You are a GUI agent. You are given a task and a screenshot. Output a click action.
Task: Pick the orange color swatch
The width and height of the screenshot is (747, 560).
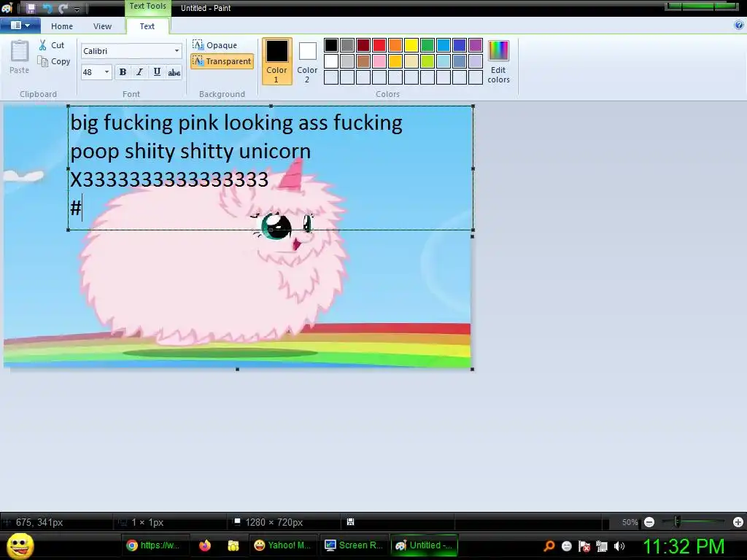395,45
